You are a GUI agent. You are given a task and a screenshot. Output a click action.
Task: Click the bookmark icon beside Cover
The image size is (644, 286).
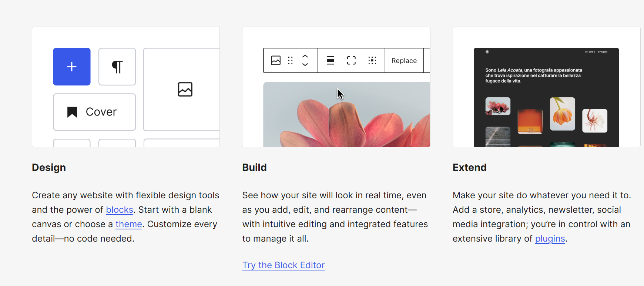pos(72,112)
